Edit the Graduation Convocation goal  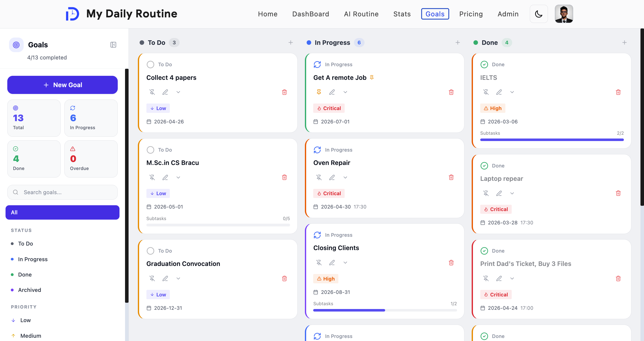pyautogui.click(x=165, y=279)
